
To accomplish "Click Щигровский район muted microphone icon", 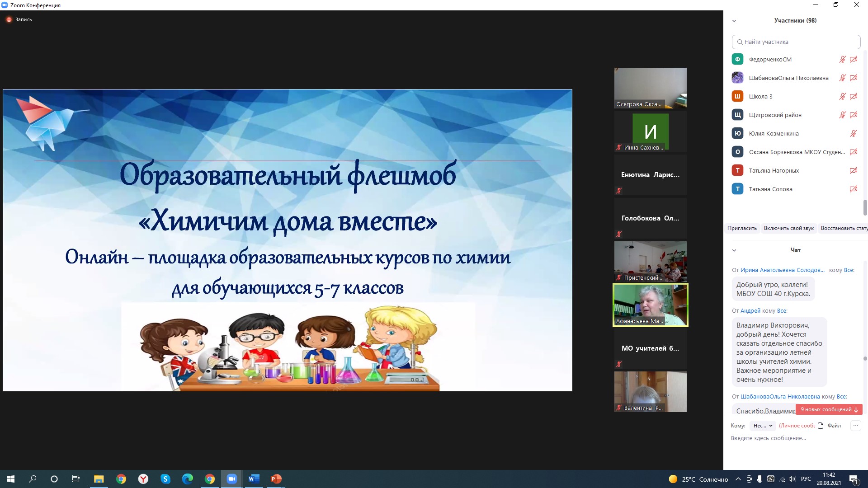I will point(842,115).
